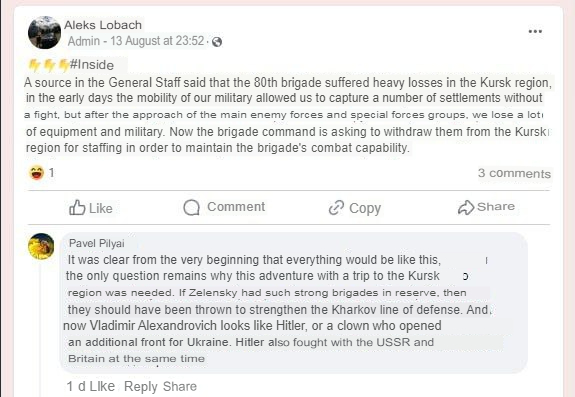The width and height of the screenshot is (575, 397).
Task: Click the comment's 1 d timestamp
Action: [x=76, y=386]
